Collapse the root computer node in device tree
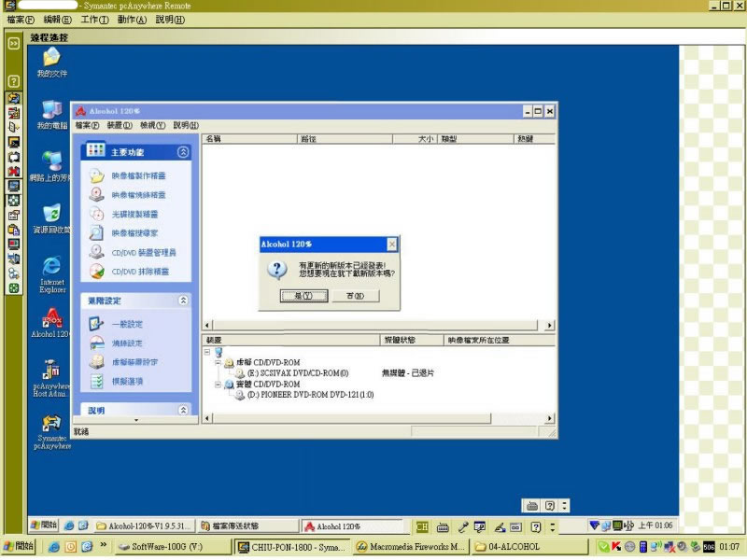The height and width of the screenshot is (560, 747). tap(207, 352)
